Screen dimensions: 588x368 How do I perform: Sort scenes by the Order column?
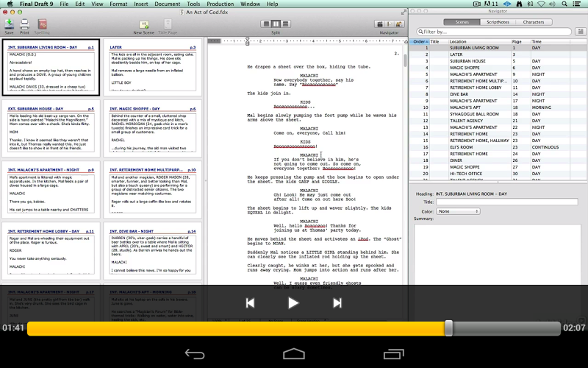[x=418, y=41]
